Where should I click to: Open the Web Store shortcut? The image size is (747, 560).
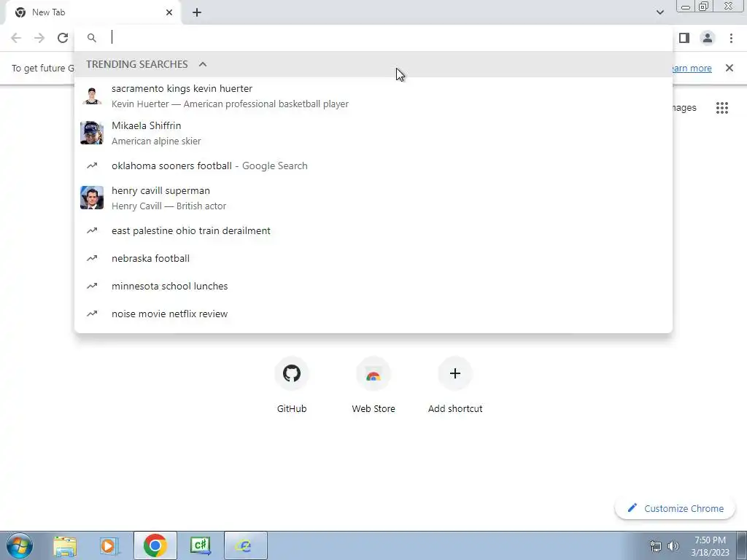pos(373,386)
